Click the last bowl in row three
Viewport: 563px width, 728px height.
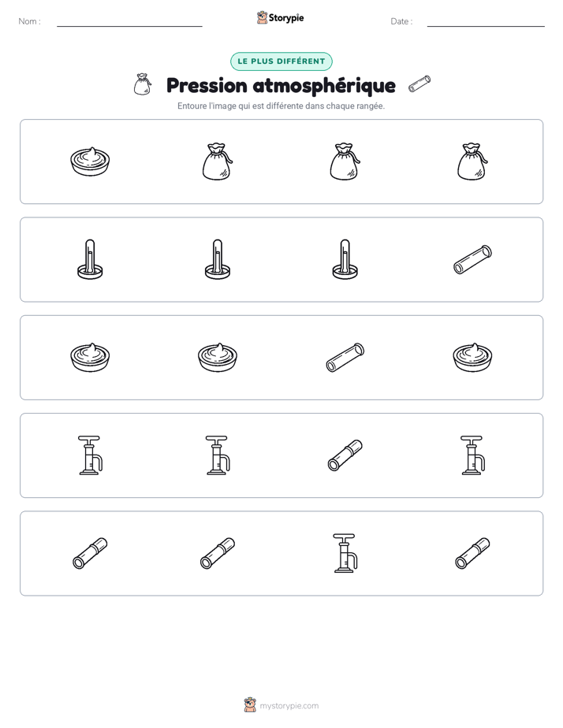tap(472, 358)
